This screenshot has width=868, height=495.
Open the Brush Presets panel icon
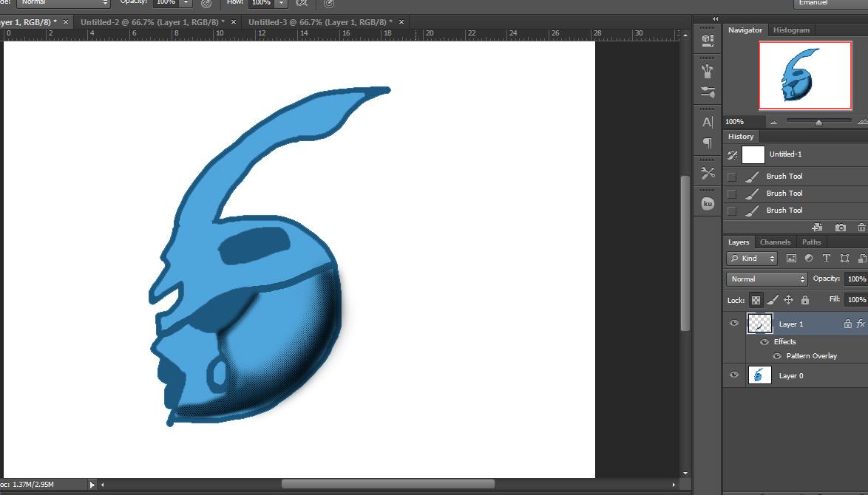coord(708,72)
